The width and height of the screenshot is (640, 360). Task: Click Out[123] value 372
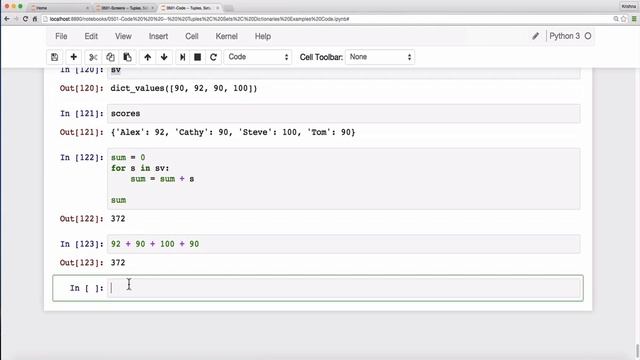[x=118, y=263]
